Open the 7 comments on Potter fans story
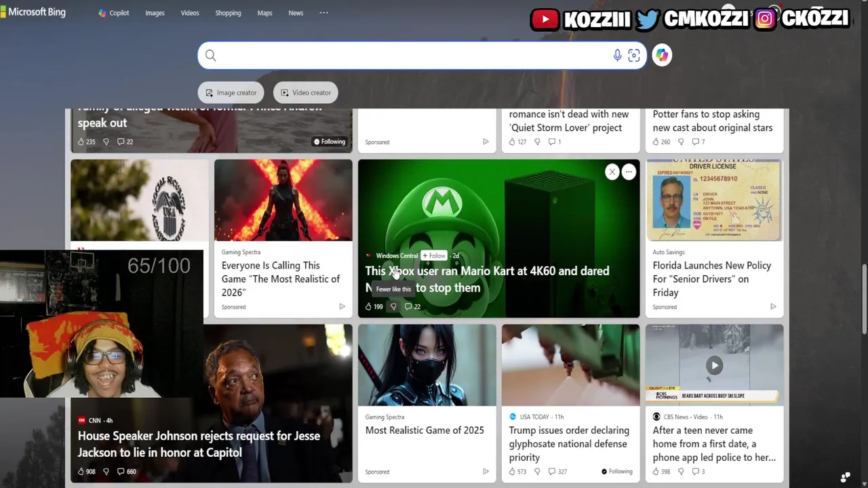This screenshot has width=868, height=488. (x=698, y=142)
